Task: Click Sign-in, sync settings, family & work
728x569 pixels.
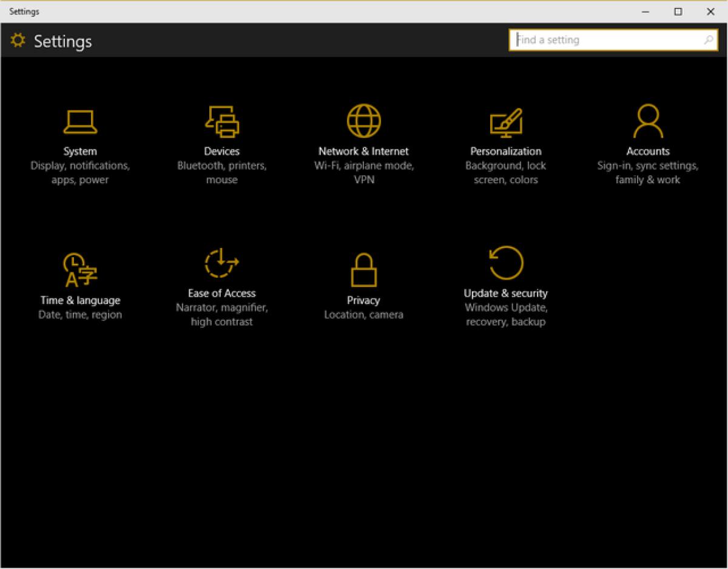Action: (648, 172)
